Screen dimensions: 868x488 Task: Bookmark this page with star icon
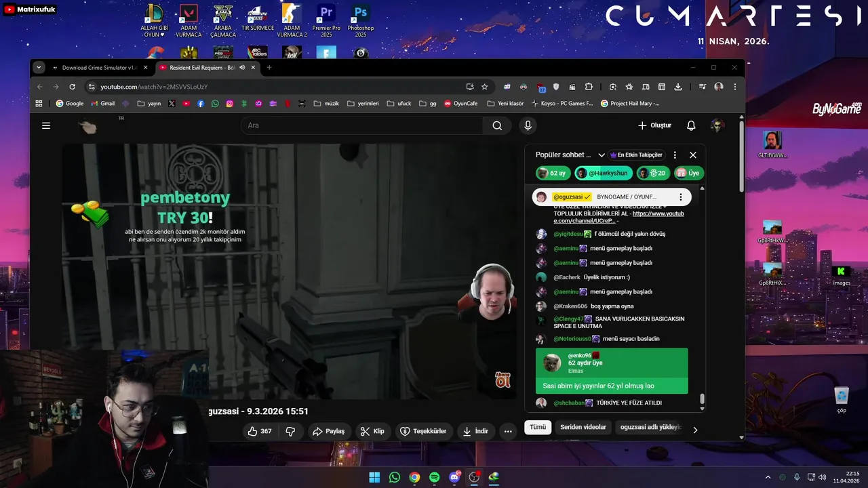coord(484,87)
